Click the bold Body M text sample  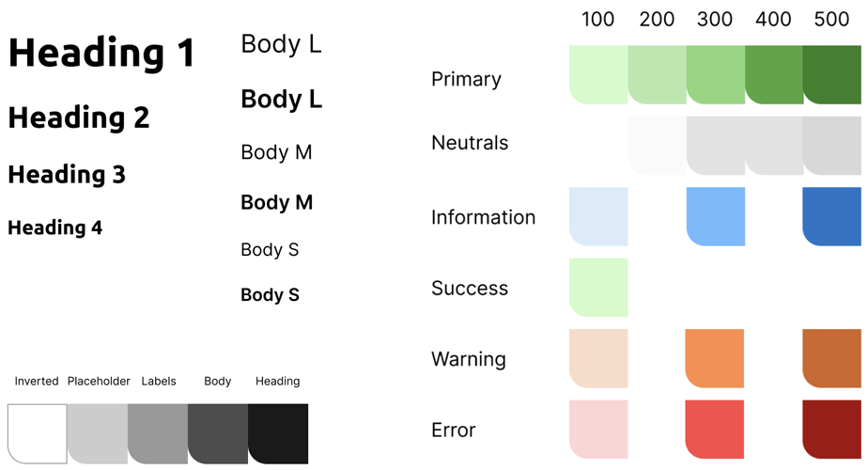tap(277, 202)
